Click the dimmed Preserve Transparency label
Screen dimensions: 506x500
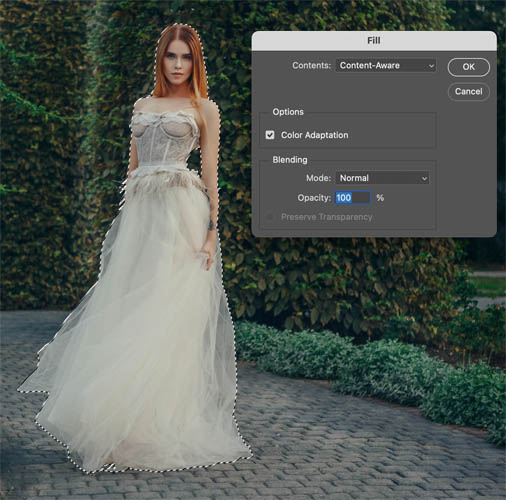click(326, 217)
